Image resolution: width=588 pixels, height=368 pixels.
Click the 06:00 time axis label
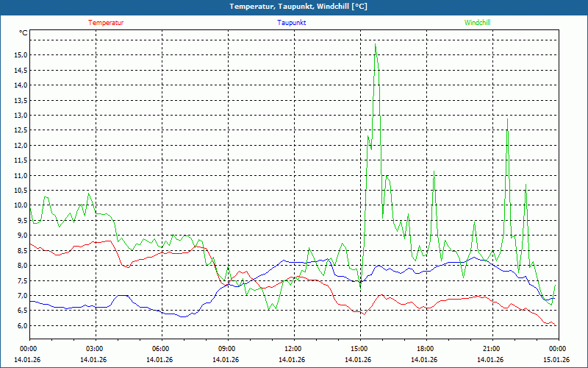coord(160,349)
